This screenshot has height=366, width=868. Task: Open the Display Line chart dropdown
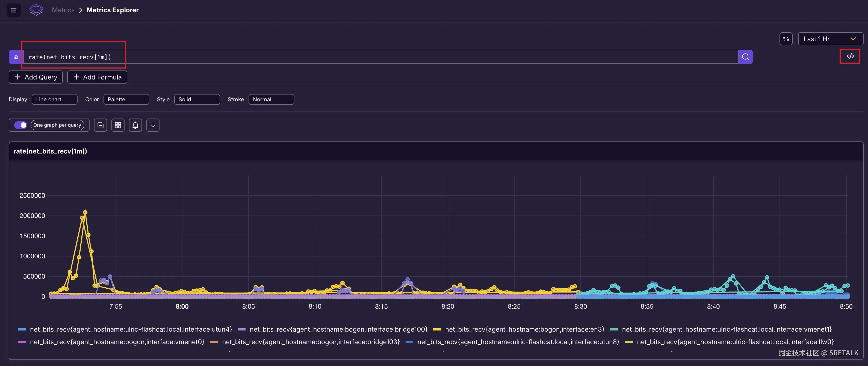click(55, 99)
